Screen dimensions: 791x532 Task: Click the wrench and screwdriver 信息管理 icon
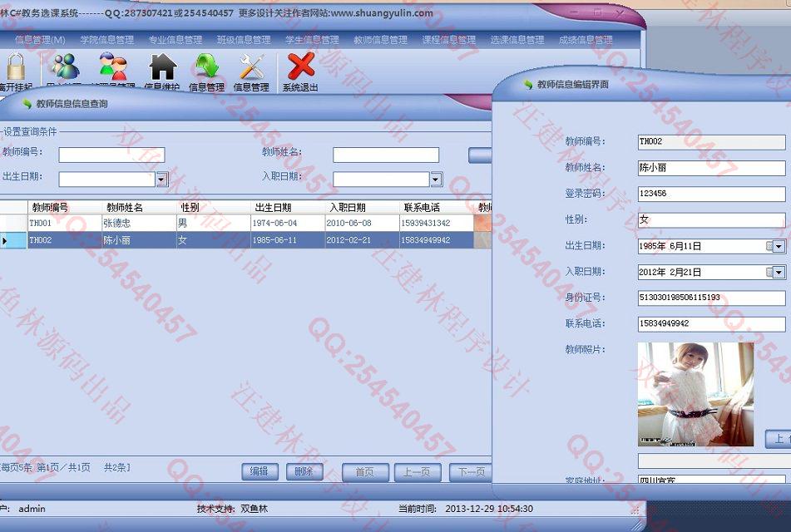tap(251, 67)
